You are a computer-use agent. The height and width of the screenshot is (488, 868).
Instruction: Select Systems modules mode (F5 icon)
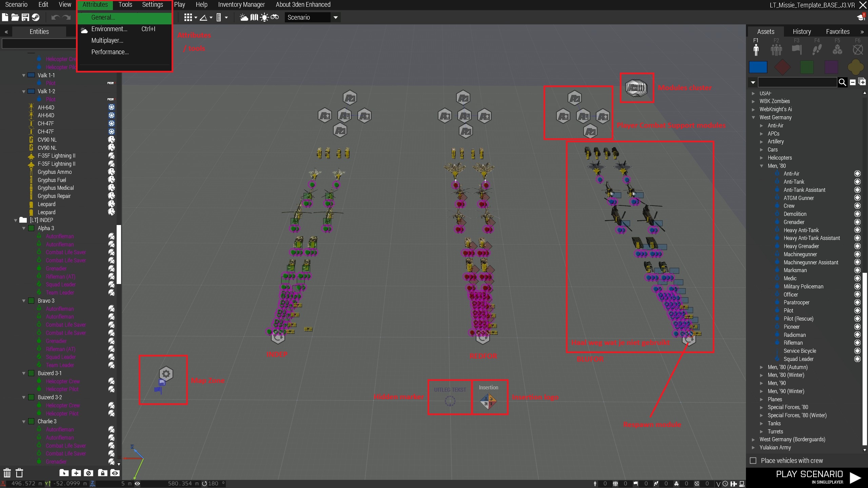[837, 50]
